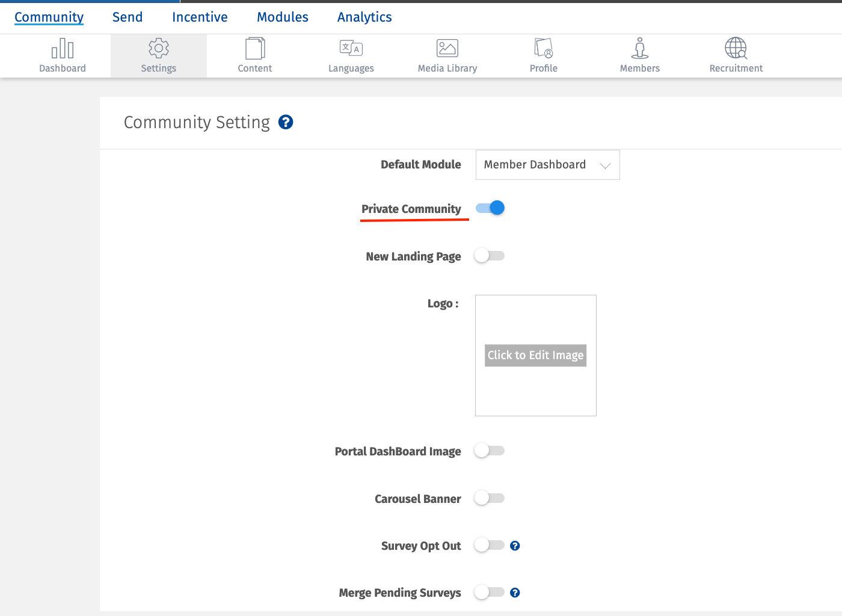The image size is (842, 616).
Task: Select the Send menu
Action: point(127,17)
